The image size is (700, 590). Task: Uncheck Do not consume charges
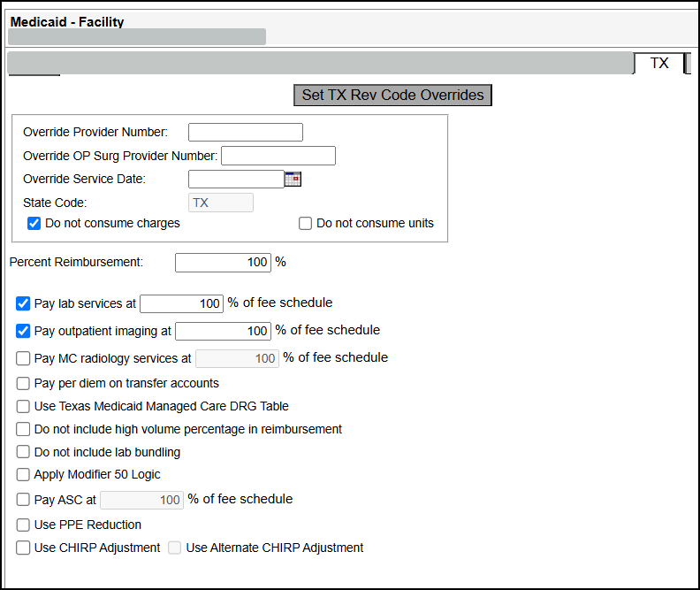click(34, 223)
